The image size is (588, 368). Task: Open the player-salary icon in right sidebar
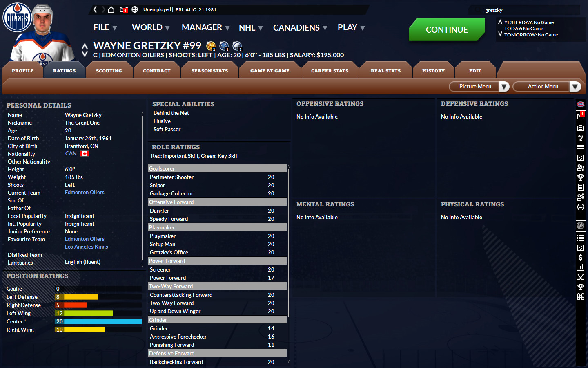[580, 197]
